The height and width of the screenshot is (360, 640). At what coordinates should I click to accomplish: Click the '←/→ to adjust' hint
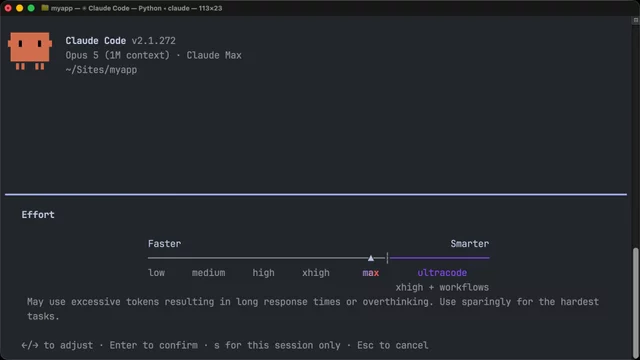[57, 345]
